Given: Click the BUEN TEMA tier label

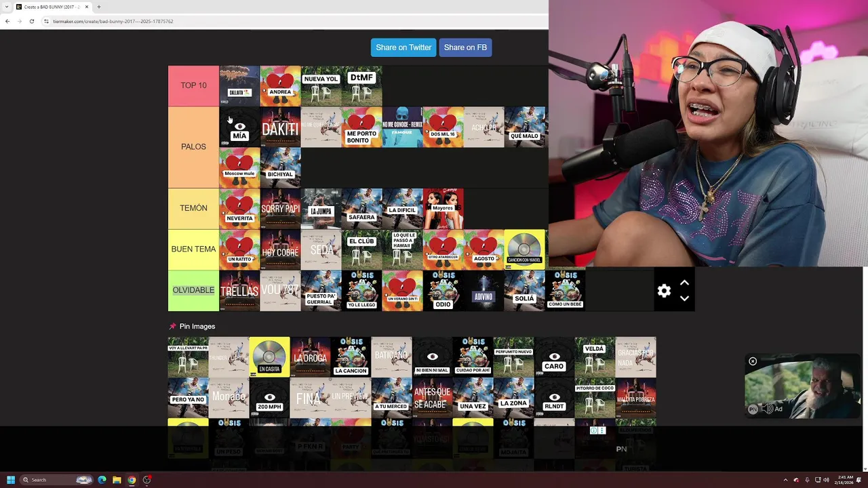Looking at the screenshot, I should click(x=193, y=249).
